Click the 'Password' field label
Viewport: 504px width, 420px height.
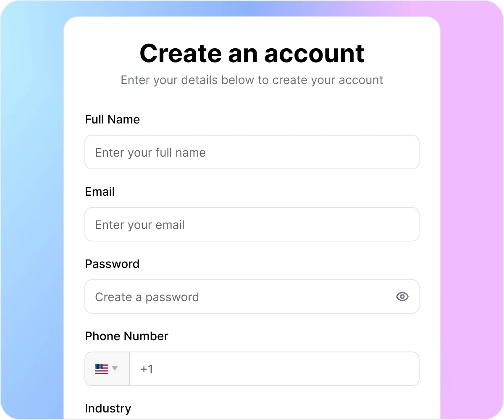(x=112, y=264)
